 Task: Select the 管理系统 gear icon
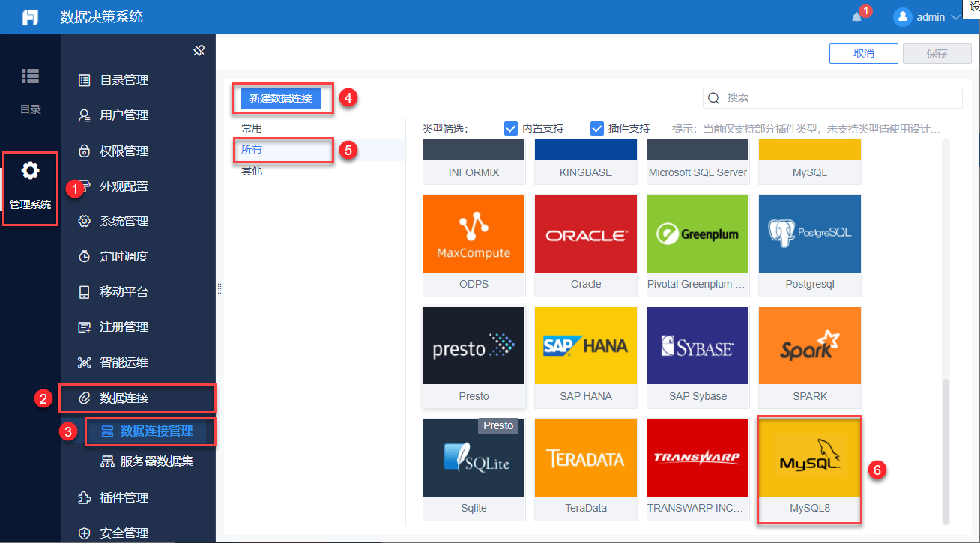point(30,171)
